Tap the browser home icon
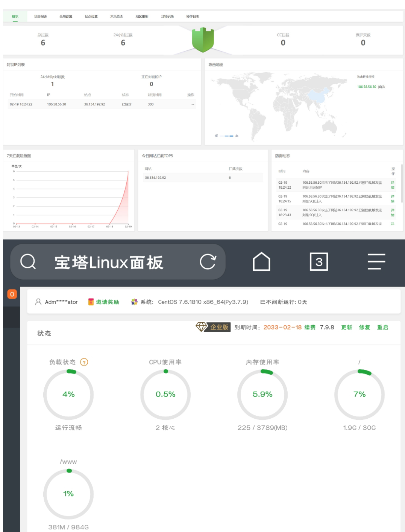The width and height of the screenshot is (405, 532). coord(261,262)
